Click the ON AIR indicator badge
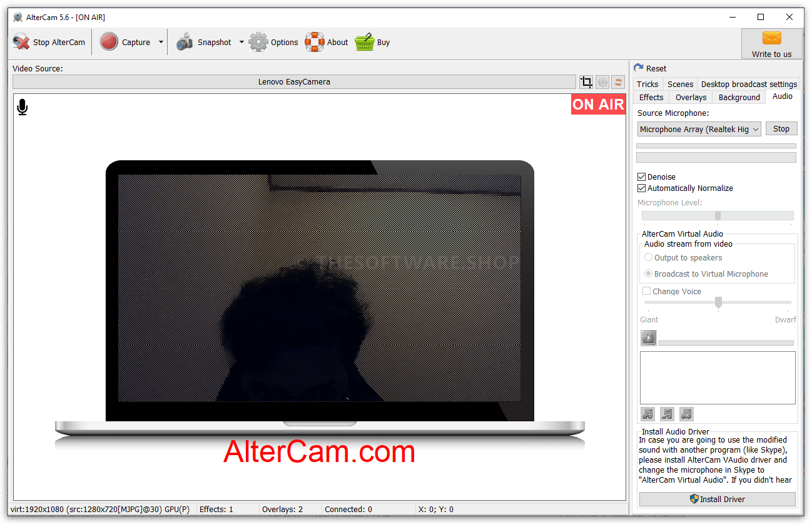Image resolution: width=812 pixels, height=524 pixels. tap(598, 105)
